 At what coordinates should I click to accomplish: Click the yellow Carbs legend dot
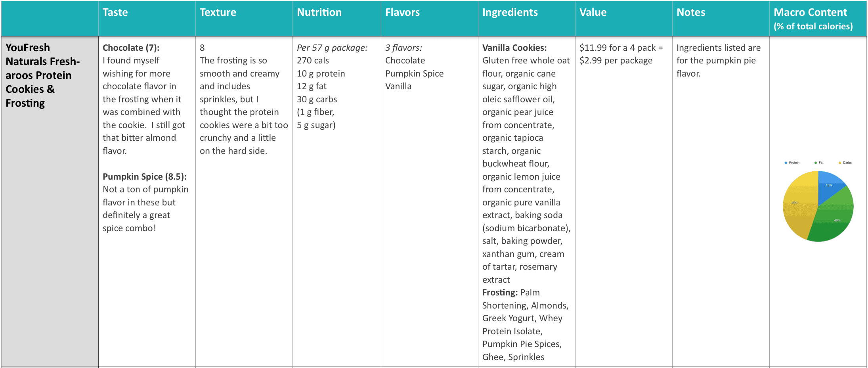[x=840, y=163]
